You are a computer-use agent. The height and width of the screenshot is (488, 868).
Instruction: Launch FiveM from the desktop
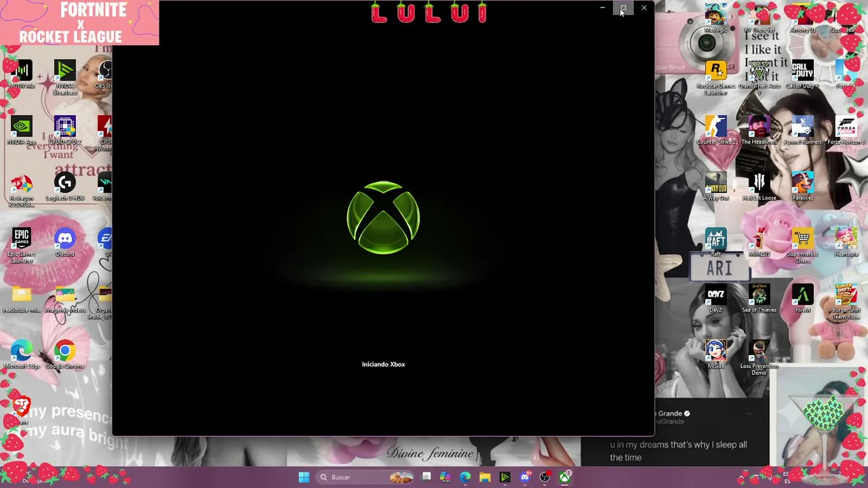(x=802, y=299)
